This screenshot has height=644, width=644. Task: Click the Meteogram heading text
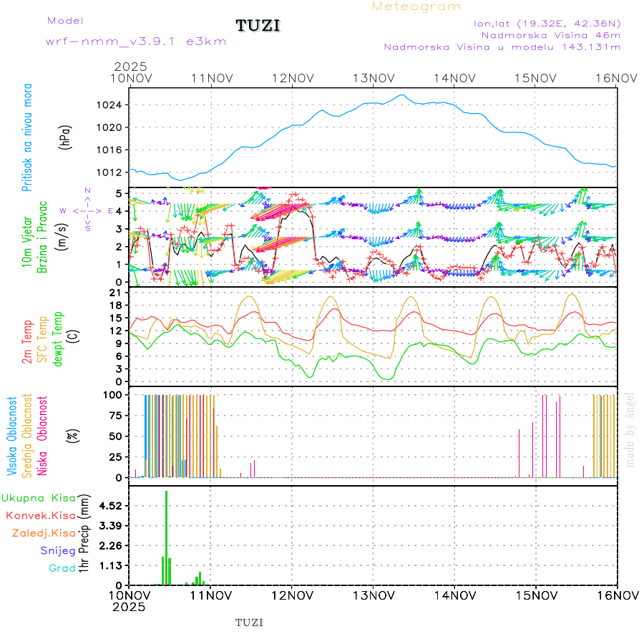(x=416, y=6)
